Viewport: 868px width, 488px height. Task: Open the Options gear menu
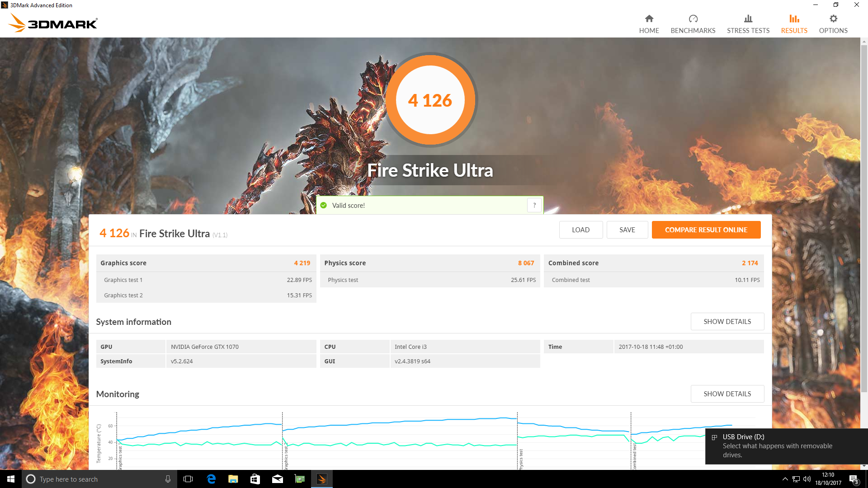(833, 24)
